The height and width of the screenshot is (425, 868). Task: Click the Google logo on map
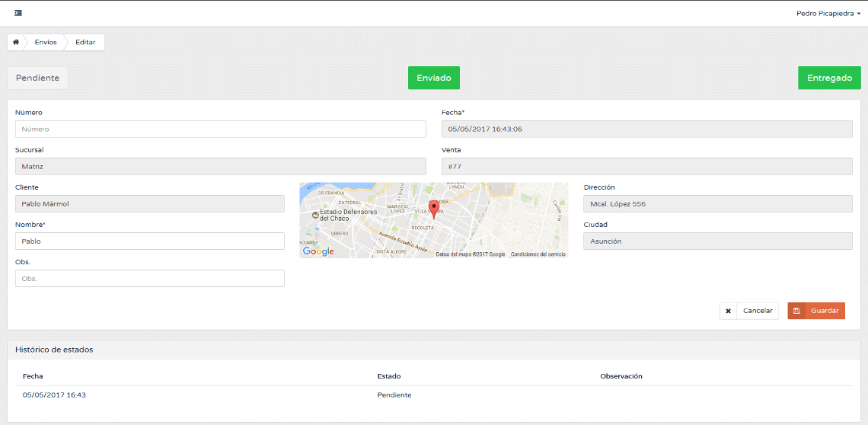318,251
